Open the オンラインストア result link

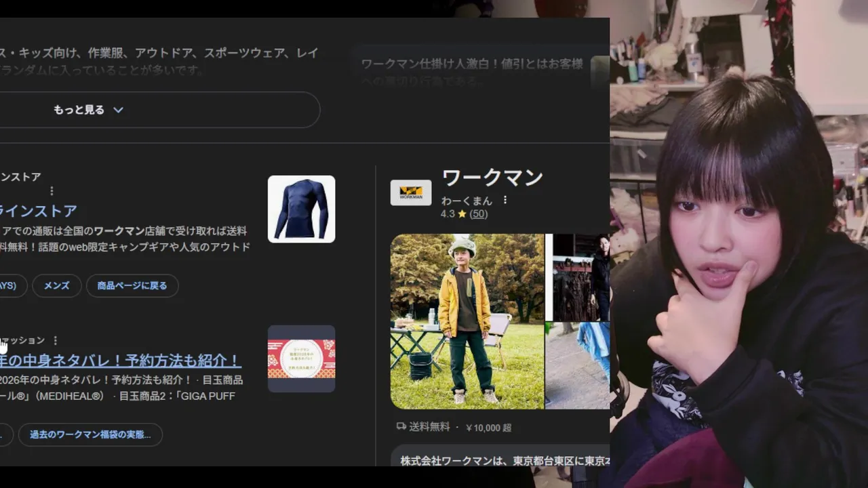39,211
